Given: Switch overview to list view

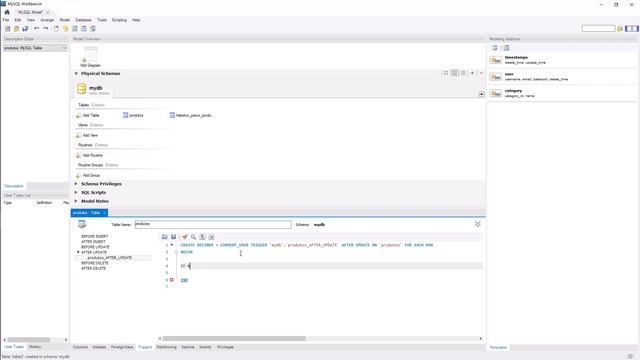Looking at the screenshot, I should click(463, 73).
